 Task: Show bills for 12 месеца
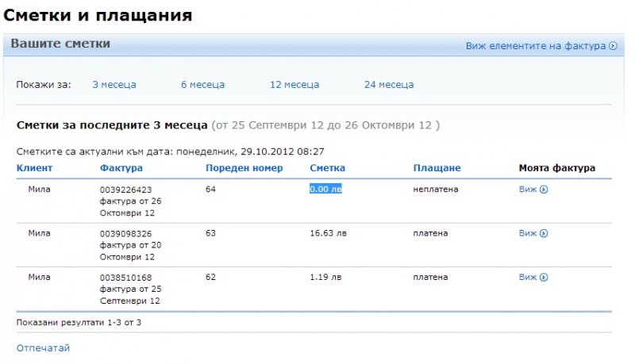coord(294,85)
